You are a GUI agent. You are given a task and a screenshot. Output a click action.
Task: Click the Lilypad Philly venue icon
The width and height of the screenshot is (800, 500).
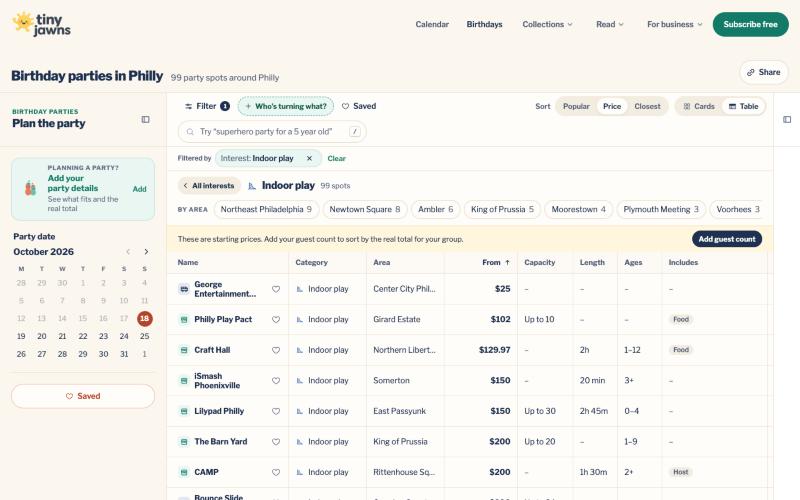pos(184,411)
